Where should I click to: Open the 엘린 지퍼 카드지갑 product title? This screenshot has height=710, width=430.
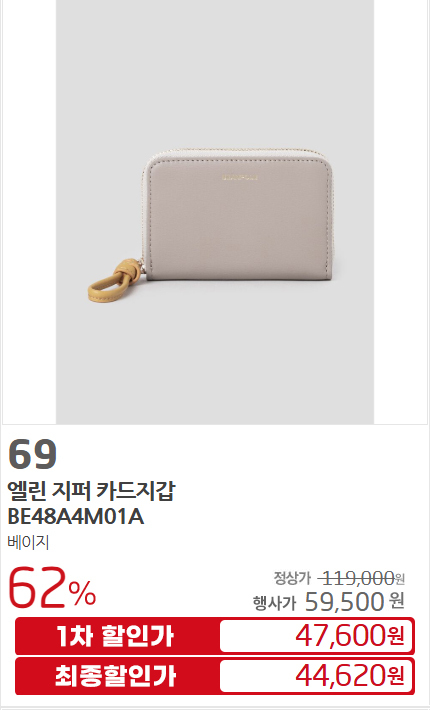click(x=91, y=491)
